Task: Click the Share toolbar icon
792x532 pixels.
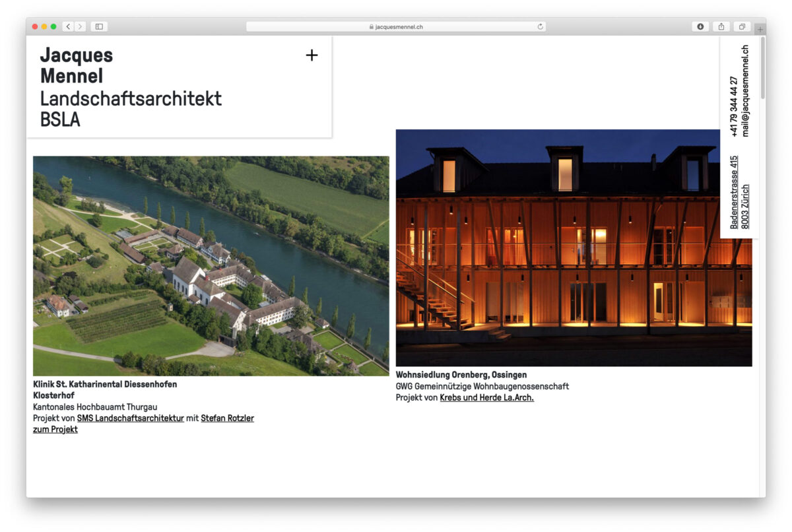Action: coord(721,26)
